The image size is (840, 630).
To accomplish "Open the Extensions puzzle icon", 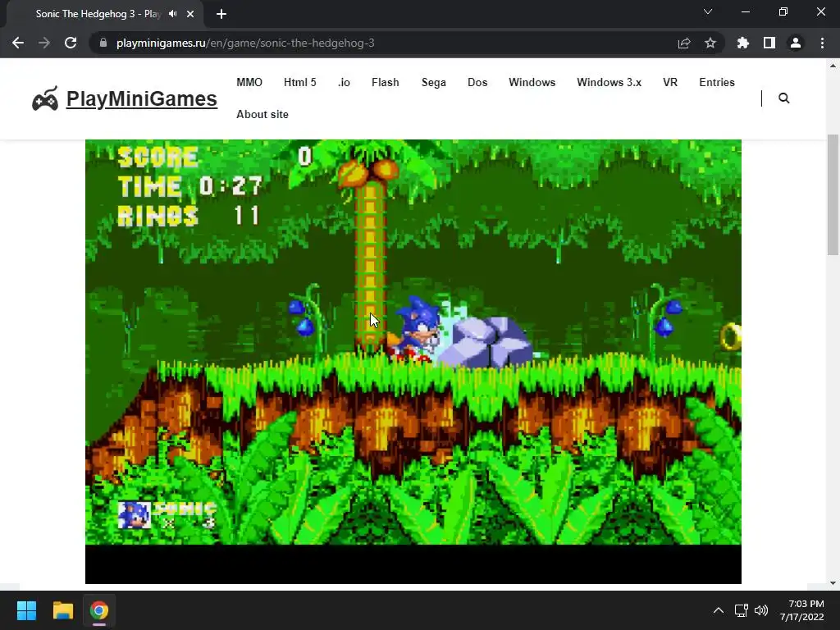I will (x=743, y=43).
